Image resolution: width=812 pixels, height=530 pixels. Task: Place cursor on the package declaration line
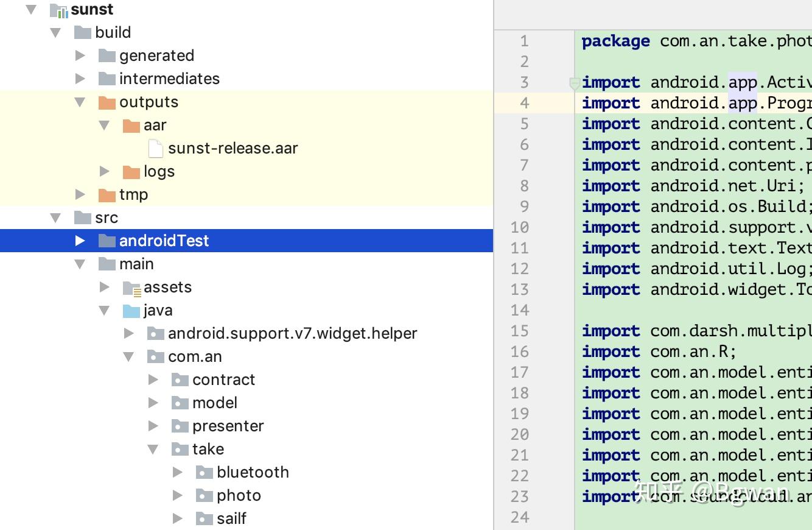[694, 41]
